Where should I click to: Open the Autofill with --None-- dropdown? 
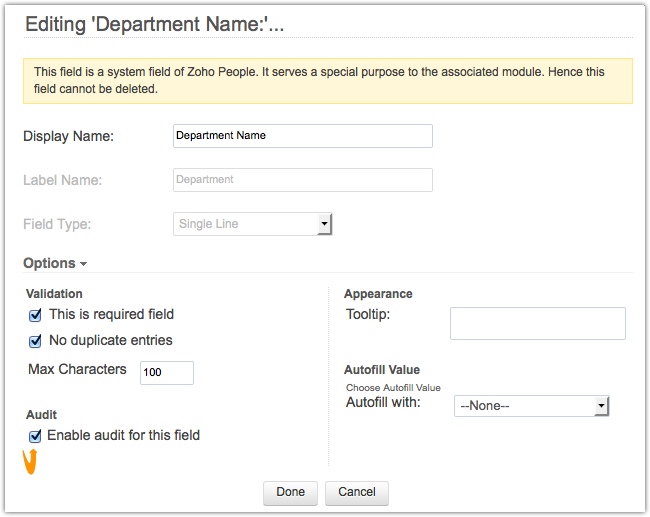pos(531,406)
